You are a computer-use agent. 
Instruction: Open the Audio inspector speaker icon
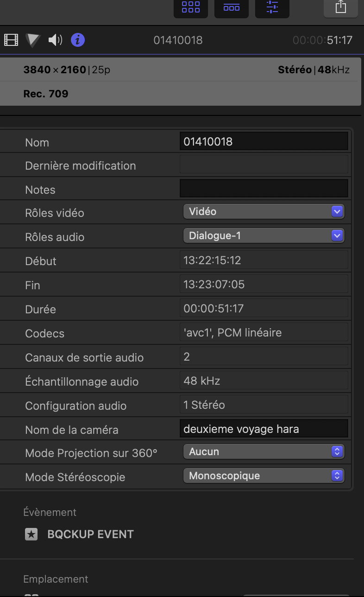(x=55, y=40)
